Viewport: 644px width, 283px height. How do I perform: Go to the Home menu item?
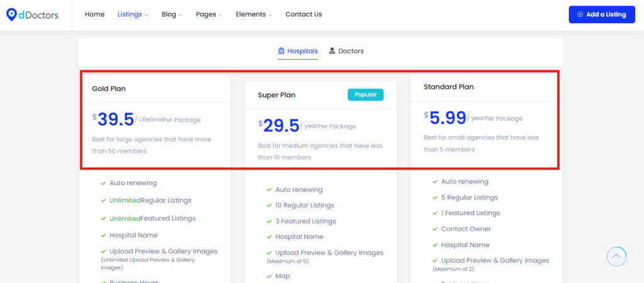pyautogui.click(x=94, y=14)
